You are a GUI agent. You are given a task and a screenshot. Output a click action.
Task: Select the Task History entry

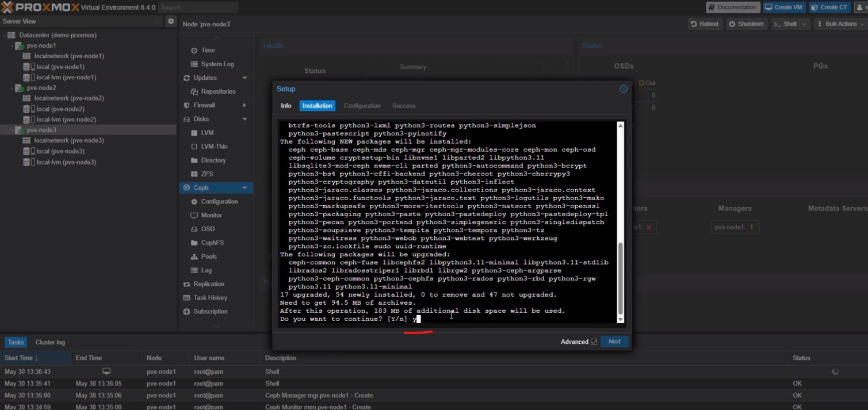211,297
